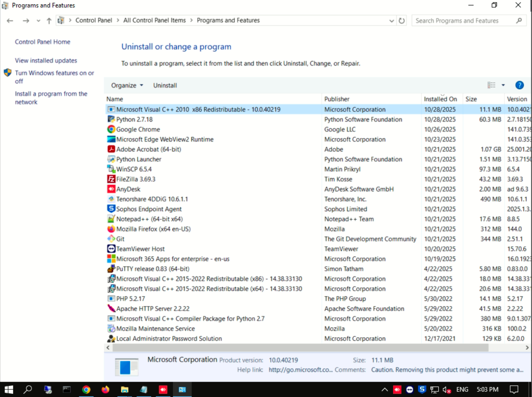Launch AnyDesk from the taskbar
The height and width of the screenshot is (397, 532).
[163, 389]
